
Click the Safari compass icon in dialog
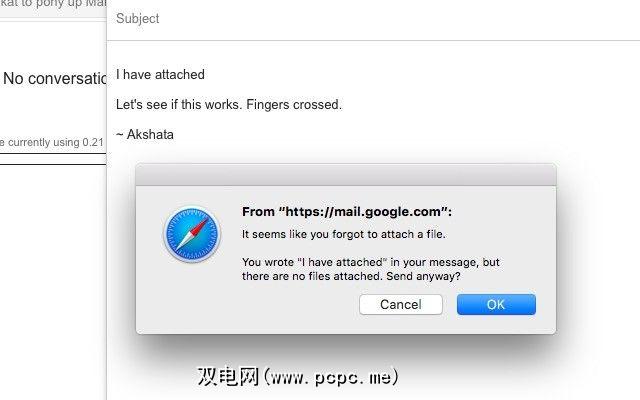pyautogui.click(x=192, y=234)
